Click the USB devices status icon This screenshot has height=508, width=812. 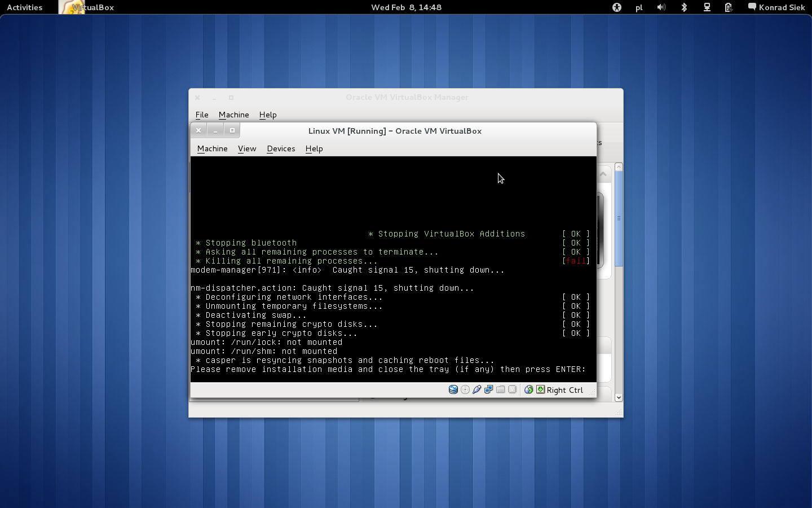[x=477, y=390]
